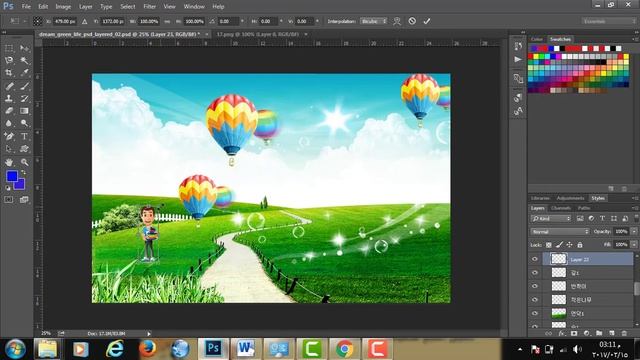
Task: Select the Dodge tool
Action: click(24, 123)
